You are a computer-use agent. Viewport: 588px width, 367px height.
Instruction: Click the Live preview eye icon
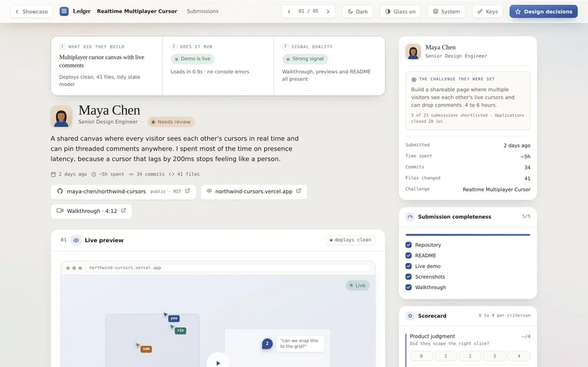(x=76, y=240)
